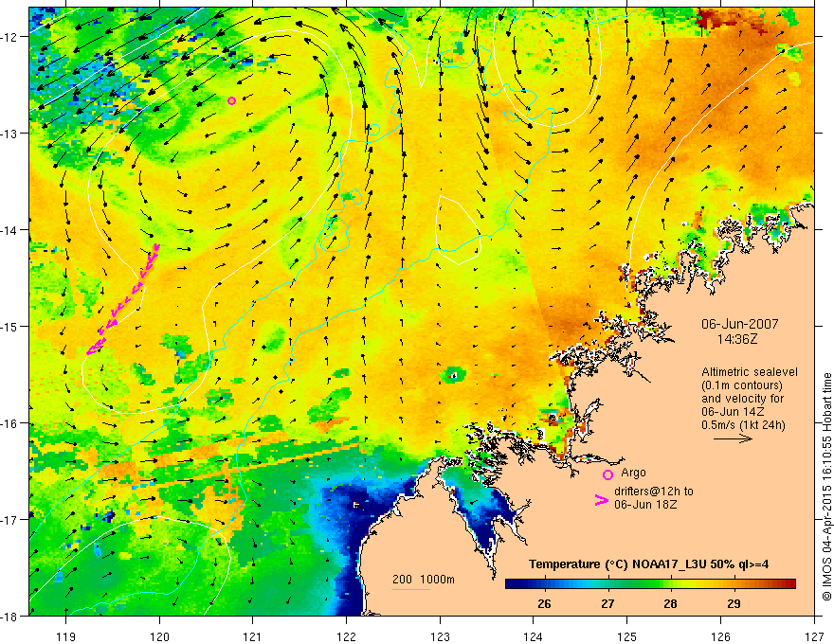Click the '14:36Z' time label
The width and height of the screenshot is (834, 644).
click(x=736, y=339)
